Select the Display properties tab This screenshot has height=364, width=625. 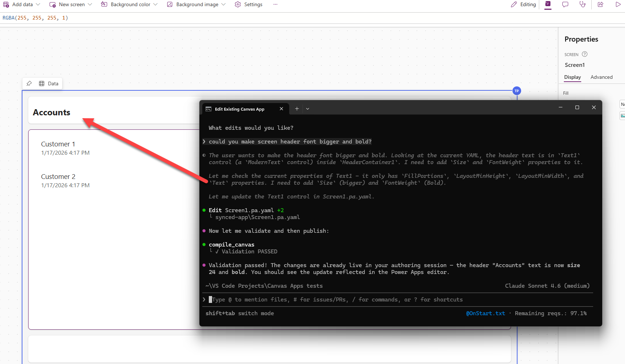click(572, 77)
